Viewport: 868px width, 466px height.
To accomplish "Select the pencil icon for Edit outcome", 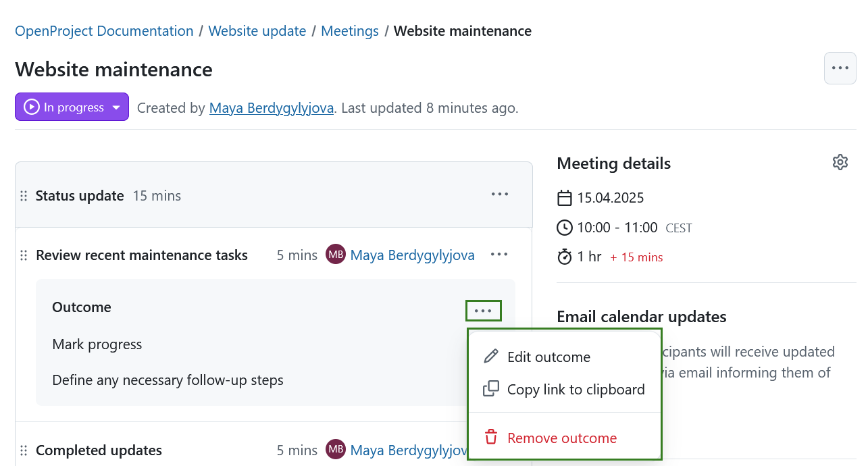I will pyautogui.click(x=490, y=356).
